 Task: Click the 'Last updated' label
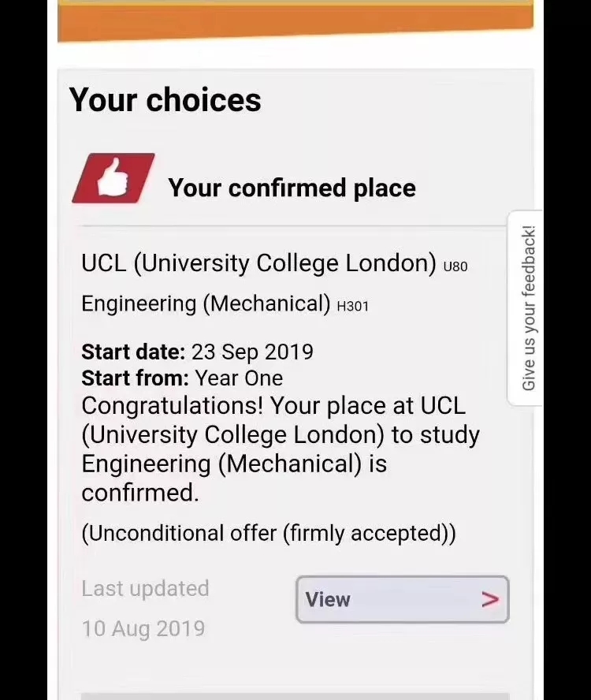(x=145, y=588)
